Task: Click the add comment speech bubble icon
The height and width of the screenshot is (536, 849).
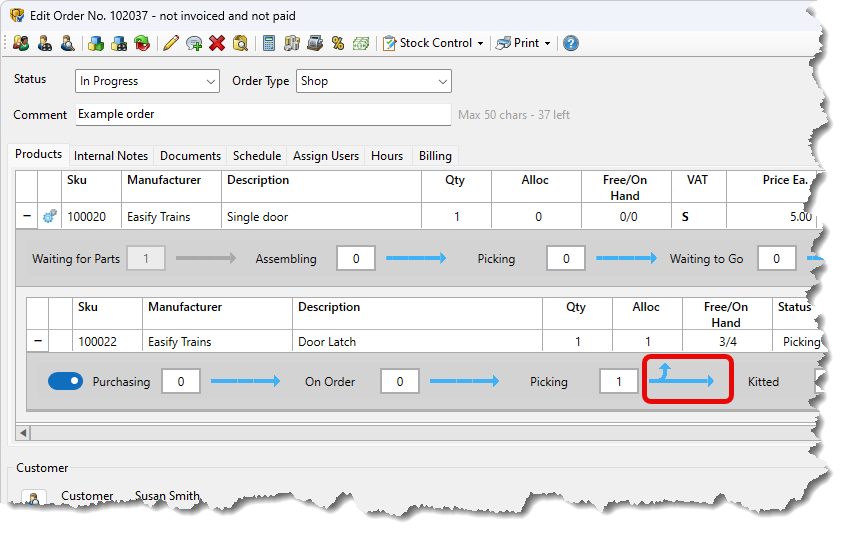Action: (x=194, y=43)
